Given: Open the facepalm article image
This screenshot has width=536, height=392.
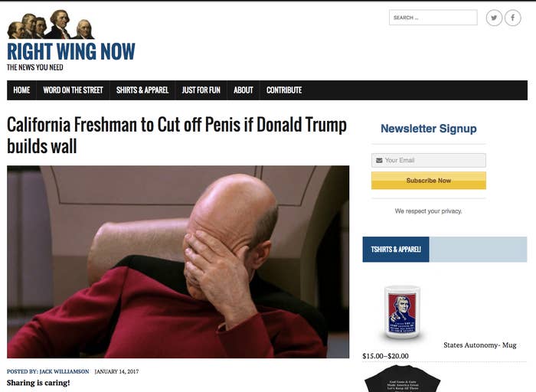Looking at the screenshot, I should pyautogui.click(x=178, y=262).
